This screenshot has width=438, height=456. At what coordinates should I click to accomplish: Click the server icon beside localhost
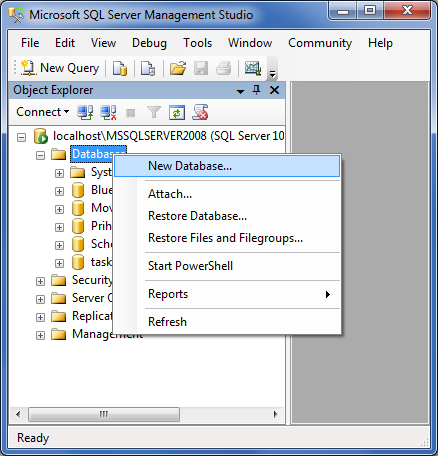tap(41, 136)
